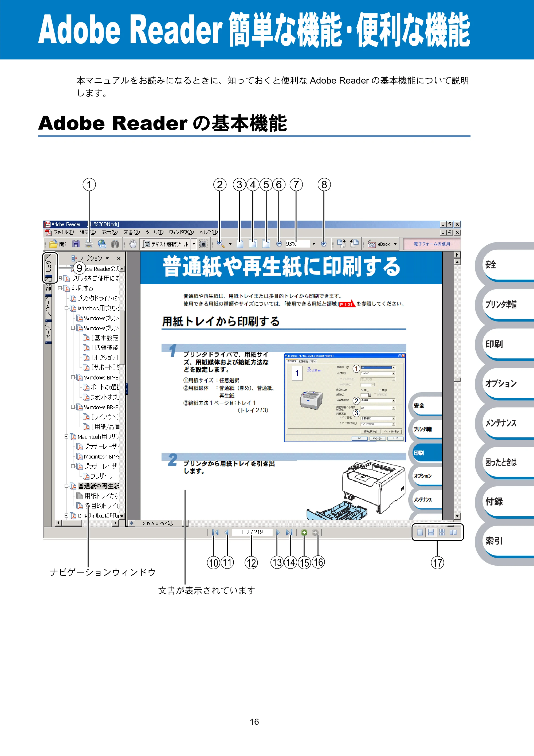
Task: Switch to Continuous-Facing page layout
Action: point(442,532)
